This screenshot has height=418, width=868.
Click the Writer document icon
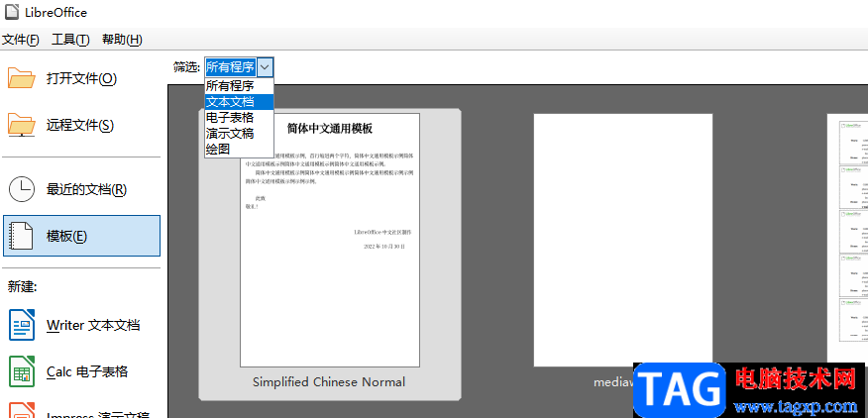click(22, 325)
